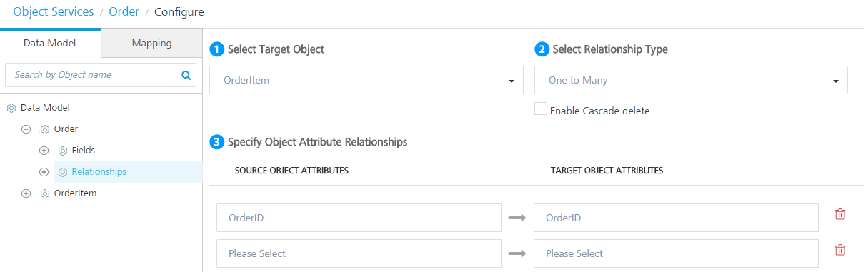The height and width of the screenshot is (272, 868).
Task: Select the Data Model tab
Action: point(50,43)
